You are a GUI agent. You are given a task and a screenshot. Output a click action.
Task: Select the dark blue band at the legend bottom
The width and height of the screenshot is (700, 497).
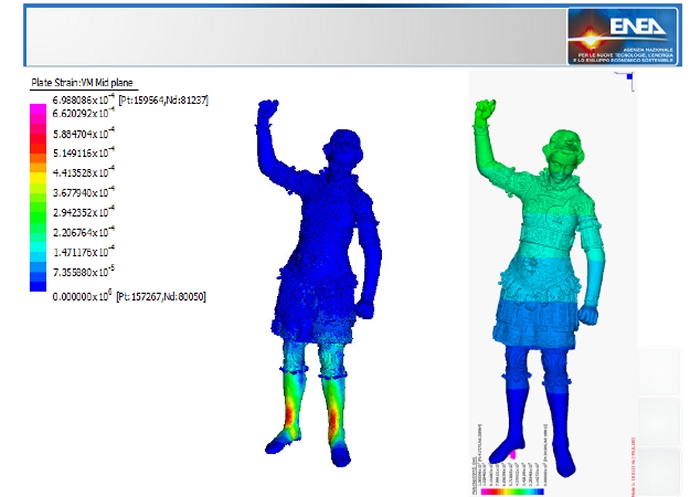pos(38,284)
